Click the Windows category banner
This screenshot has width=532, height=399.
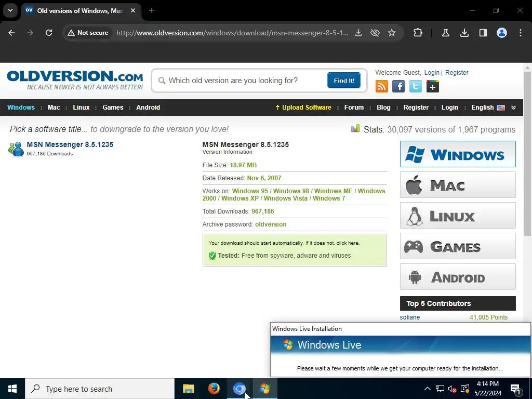pos(458,154)
